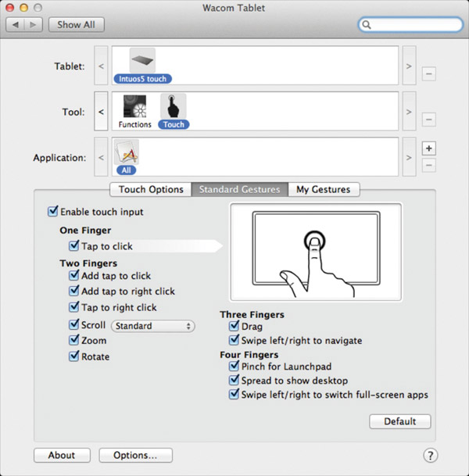469x476 pixels.
Task: Click the plus button to add application
Action: tap(428, 149)
